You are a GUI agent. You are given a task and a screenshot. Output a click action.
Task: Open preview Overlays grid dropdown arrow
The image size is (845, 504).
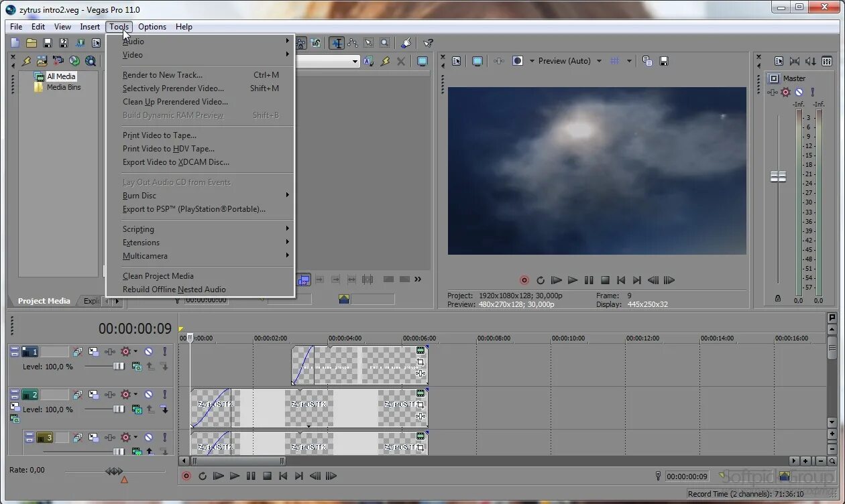click(629, 61)
